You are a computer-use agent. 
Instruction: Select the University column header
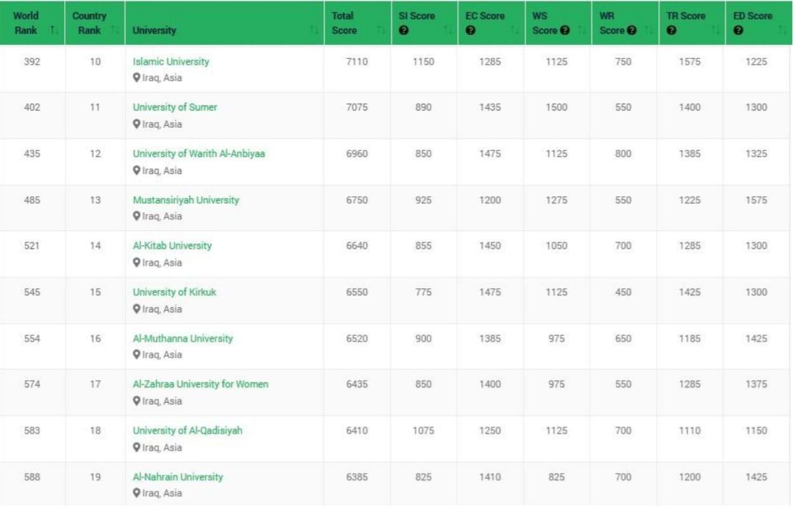pos(154,30)
